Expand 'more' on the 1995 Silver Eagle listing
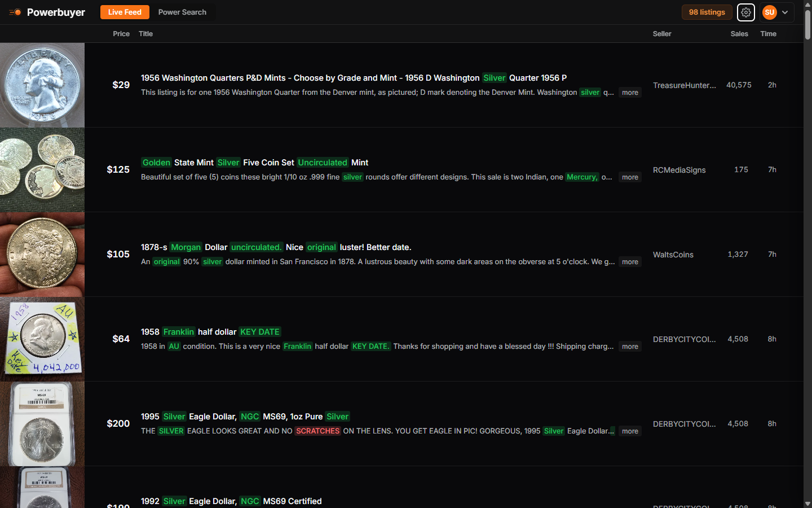Screen dimensions: 812x508 (x=630, y=431)
